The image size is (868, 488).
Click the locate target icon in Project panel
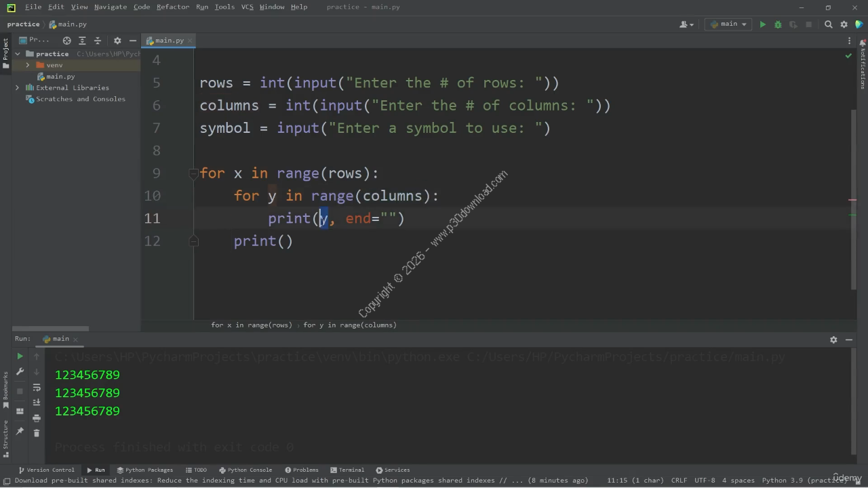tap(66, 41)
